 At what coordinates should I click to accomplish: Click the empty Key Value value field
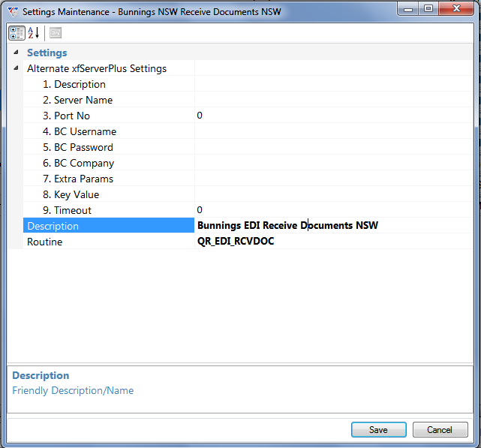point(334,194)
